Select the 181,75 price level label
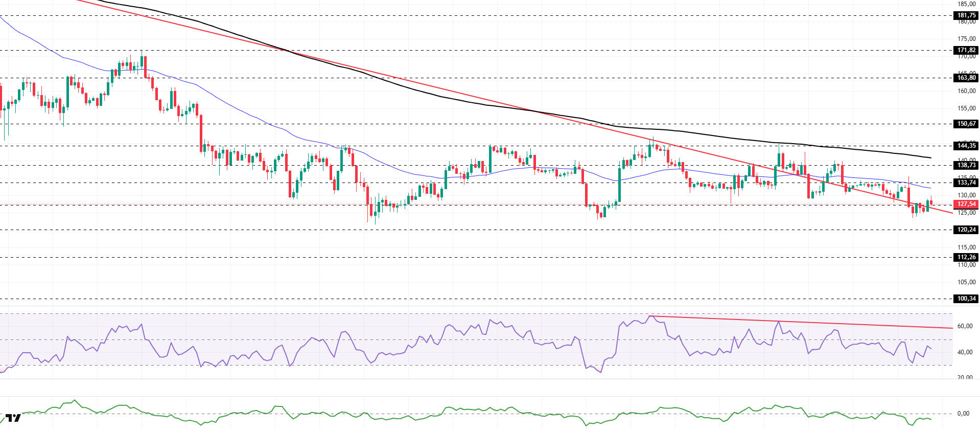This screenshot has width=980, height=432. pyautogui.click(x=966, y=16)
